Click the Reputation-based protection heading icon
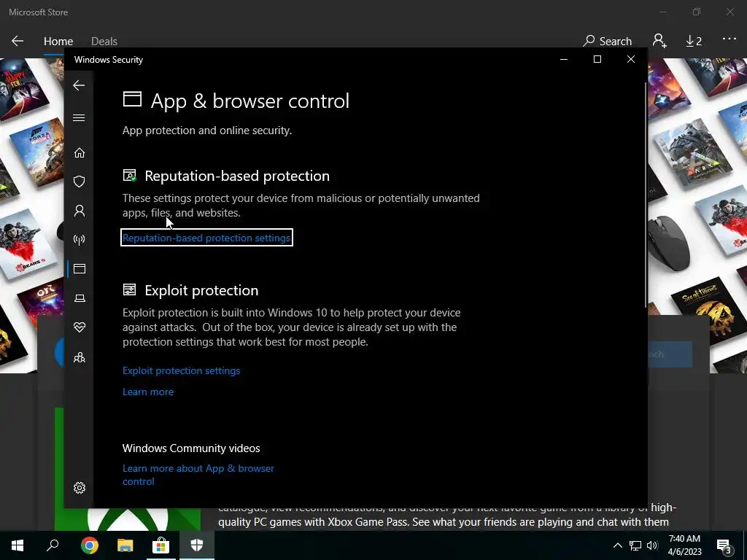The height and width of the screenshot is (560, 747). 130,175
